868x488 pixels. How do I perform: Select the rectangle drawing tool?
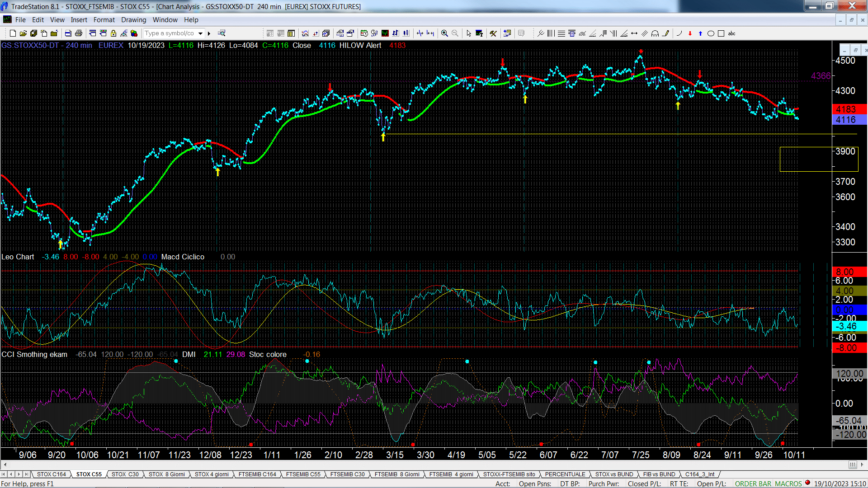(x=721, y=33)
